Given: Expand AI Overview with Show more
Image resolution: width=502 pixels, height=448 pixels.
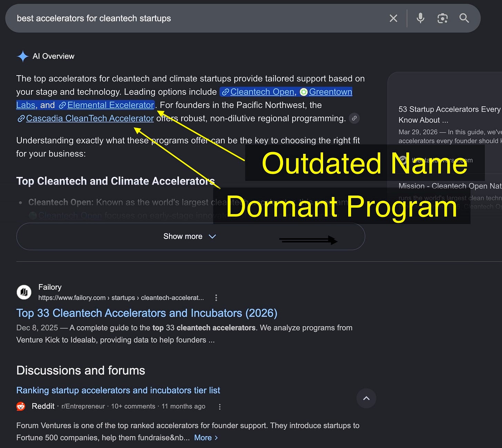Looking at the screenshot, I should click(190, 237).
